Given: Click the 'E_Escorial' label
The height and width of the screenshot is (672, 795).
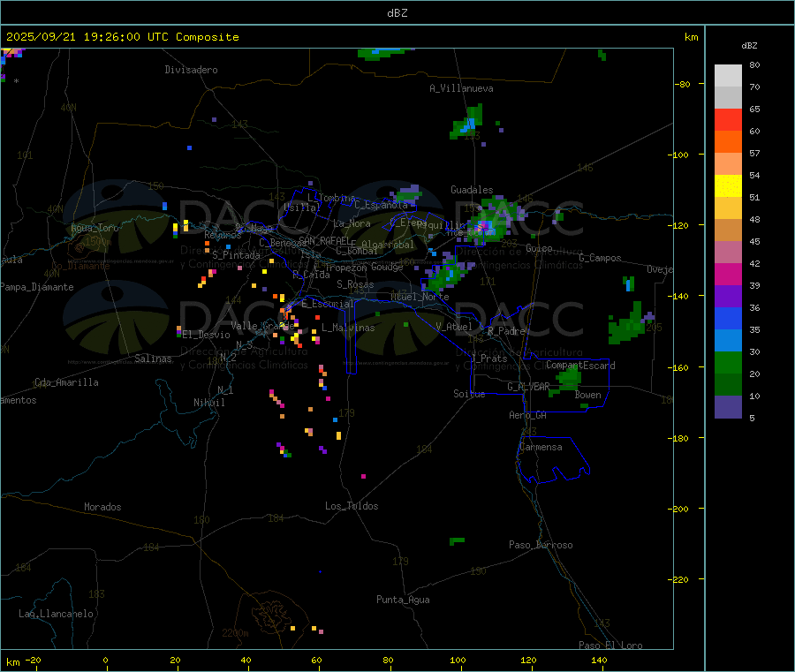Looking at the screenshot, I should 328,304.
